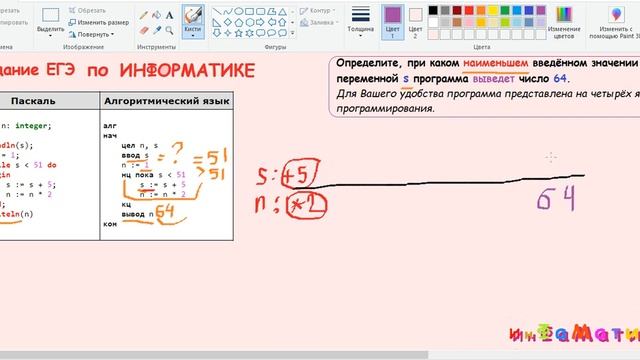Choose the Oval callout shape
This screenshot has height=360, width=640.
(271, 33)
